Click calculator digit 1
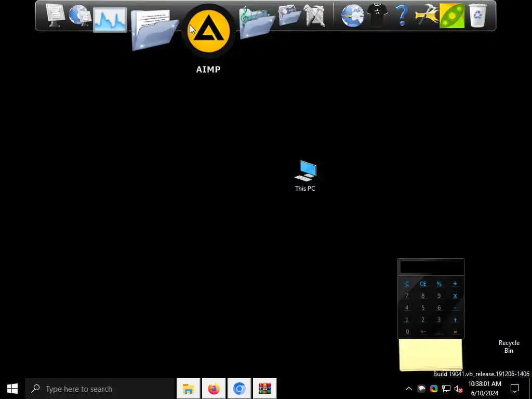The height and width of the screenshot is (399, 532). pos(407,320)
